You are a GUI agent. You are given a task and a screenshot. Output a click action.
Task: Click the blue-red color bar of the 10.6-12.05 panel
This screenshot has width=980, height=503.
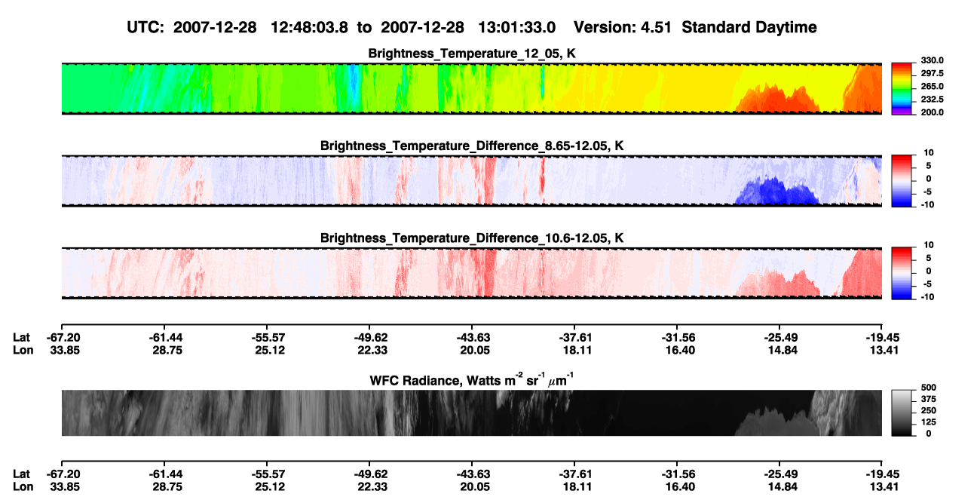pyautogui.click(x=902, y=273)
